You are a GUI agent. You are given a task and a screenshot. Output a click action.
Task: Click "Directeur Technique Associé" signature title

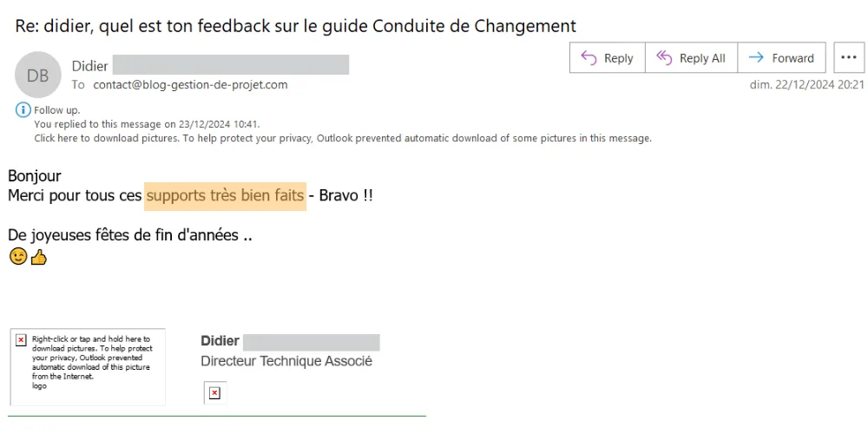[x=286, y=361]
